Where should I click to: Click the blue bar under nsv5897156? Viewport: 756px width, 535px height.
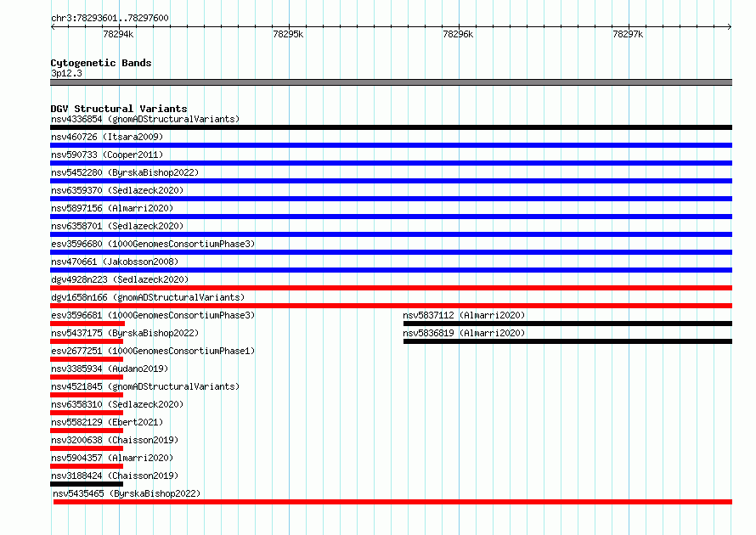point(391,217)
